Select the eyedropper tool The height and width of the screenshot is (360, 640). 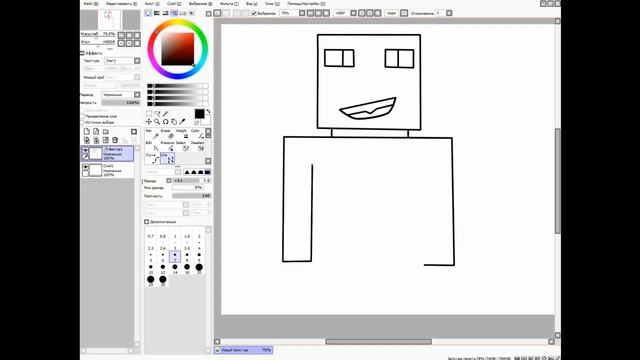pos(182,122)
